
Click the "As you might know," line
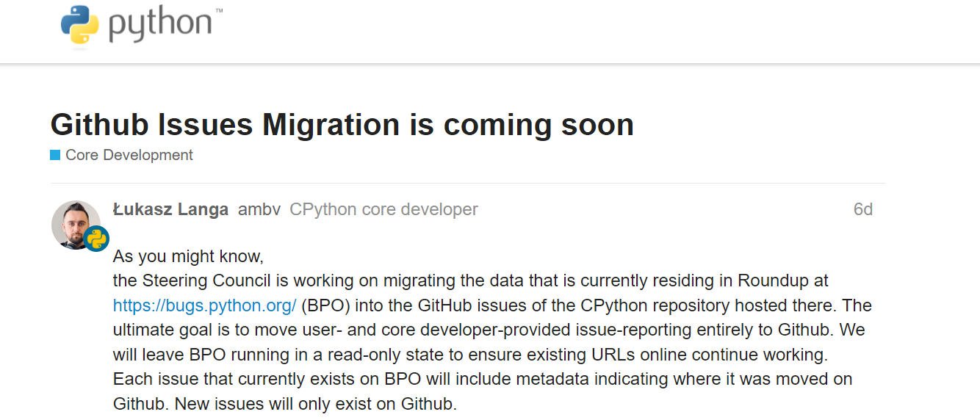(188, 257)
